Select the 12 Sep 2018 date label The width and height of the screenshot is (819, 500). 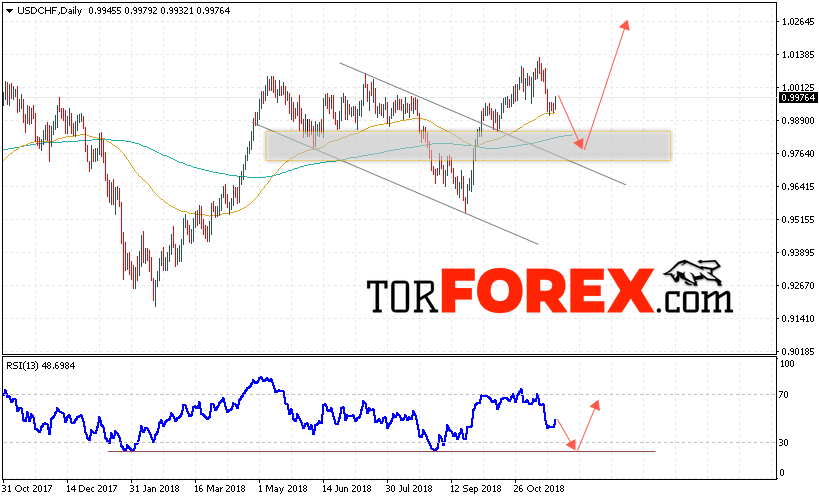(x=476, y=489)
